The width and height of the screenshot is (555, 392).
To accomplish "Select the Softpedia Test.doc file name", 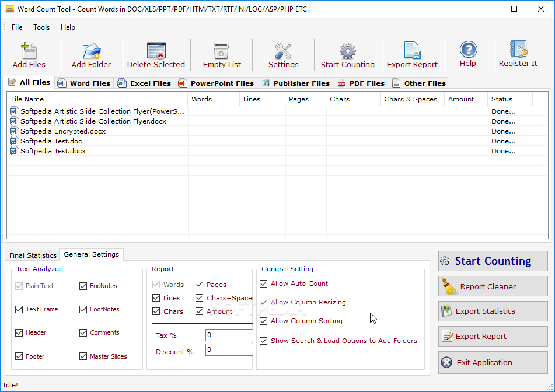I will tap(51, 141).
